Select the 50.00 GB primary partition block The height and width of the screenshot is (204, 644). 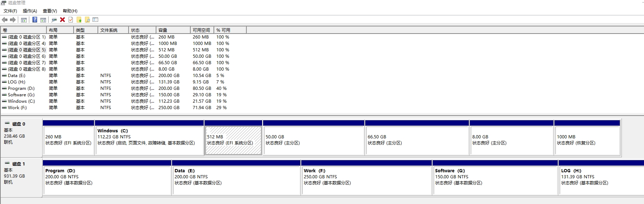point(314,138)
